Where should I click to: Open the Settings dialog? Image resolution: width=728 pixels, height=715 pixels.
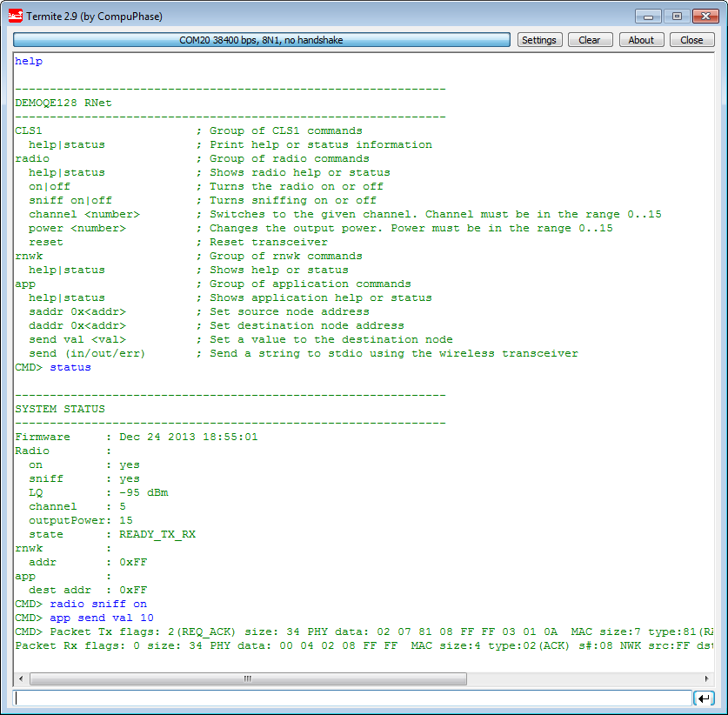coord(538,40)
